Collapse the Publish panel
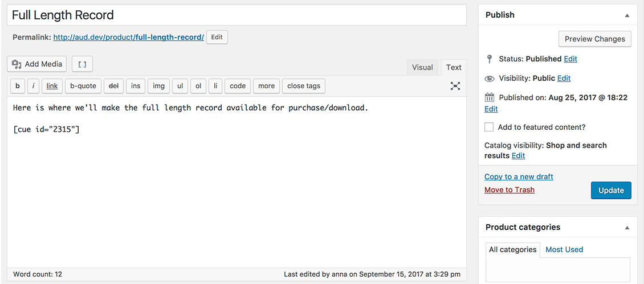This screenshot has height=284, width=644. [627, 15]
